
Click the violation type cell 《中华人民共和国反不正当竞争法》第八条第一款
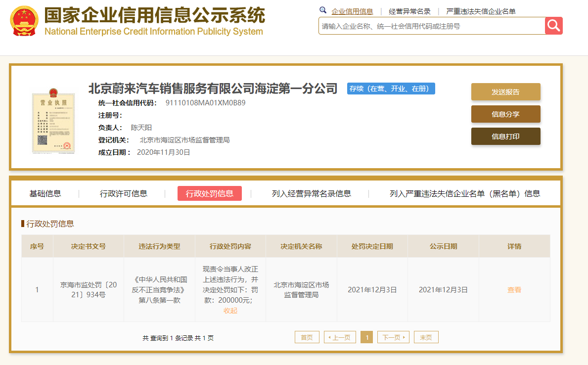(159, 290)
